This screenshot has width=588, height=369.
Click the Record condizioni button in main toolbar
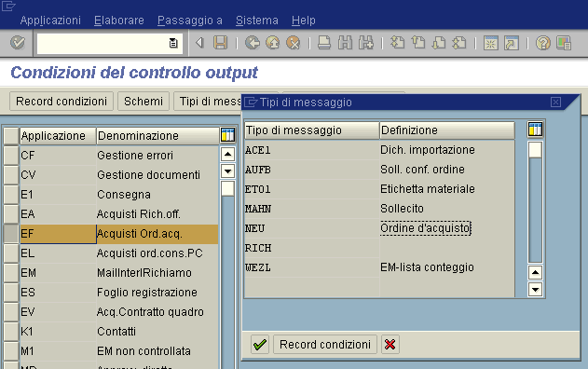coord(62,102)
